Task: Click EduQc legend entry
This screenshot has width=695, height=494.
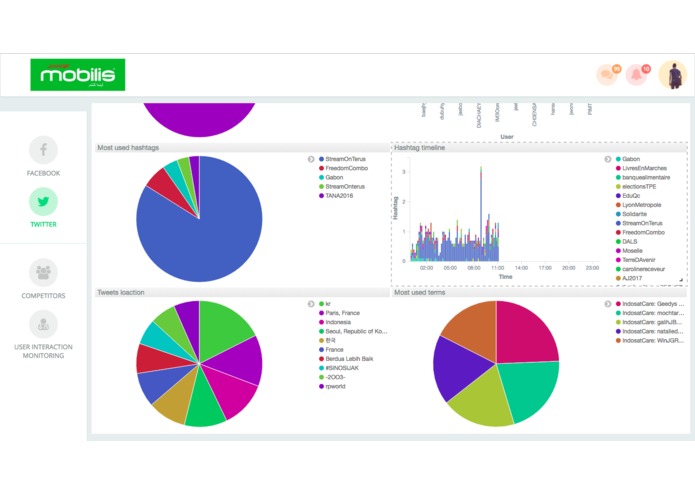Action: coord(628,196)
